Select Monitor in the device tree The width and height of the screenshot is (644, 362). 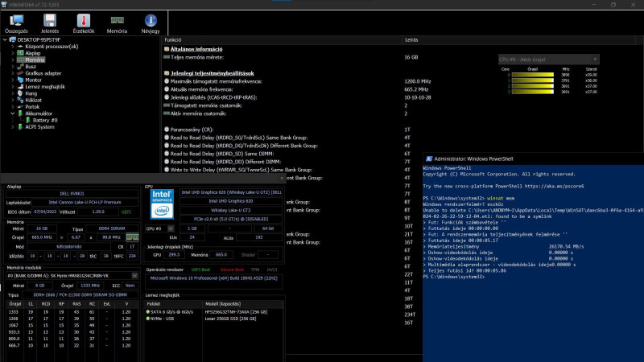coord(33,80)
